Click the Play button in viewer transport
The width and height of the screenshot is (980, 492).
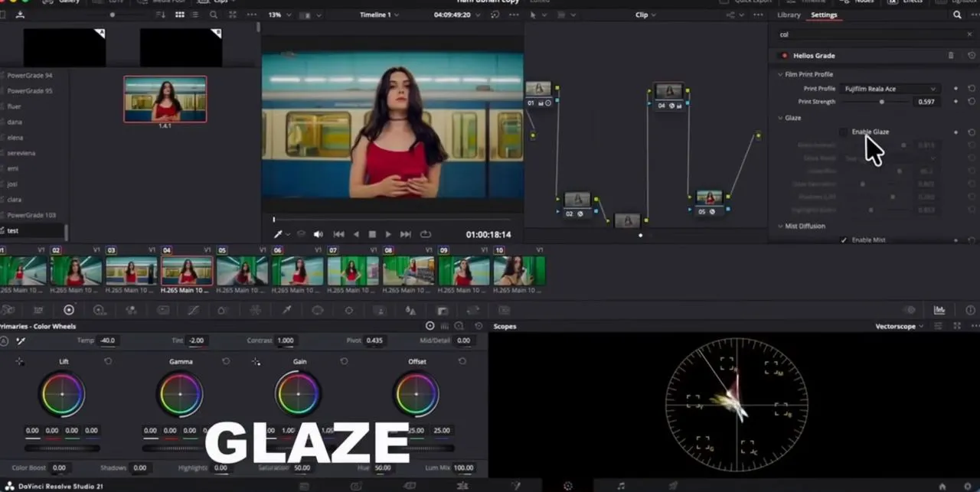point(388,234)
